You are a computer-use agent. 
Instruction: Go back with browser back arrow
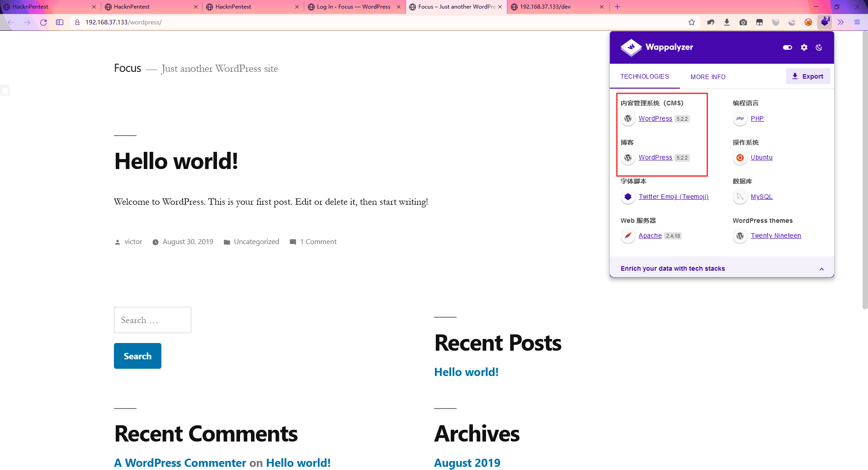[11, 22]
